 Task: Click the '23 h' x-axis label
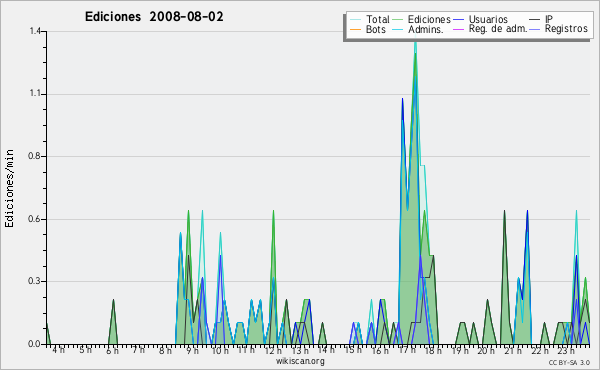coord(567,350)
